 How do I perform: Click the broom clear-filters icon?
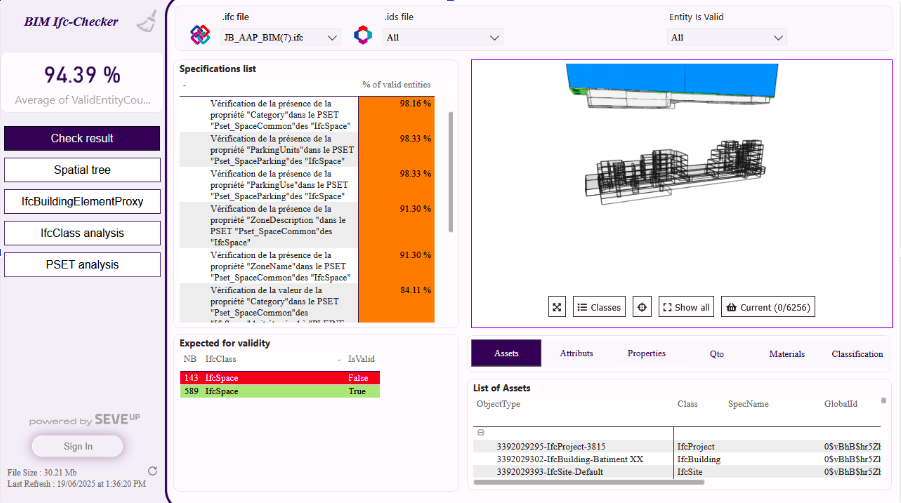coord(146,23)
